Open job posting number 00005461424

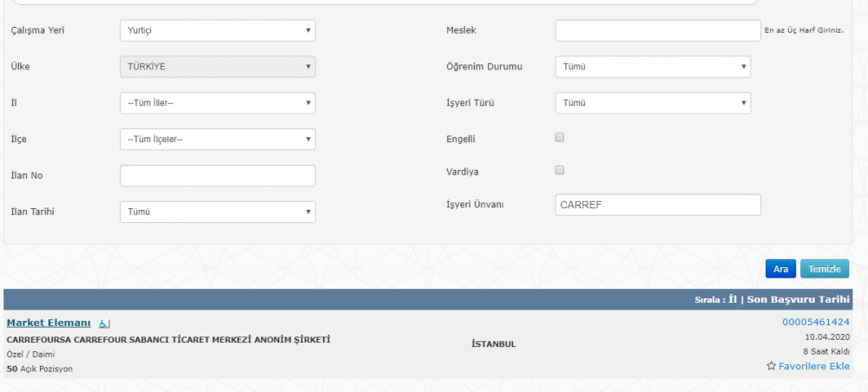(x=816, y=322)
